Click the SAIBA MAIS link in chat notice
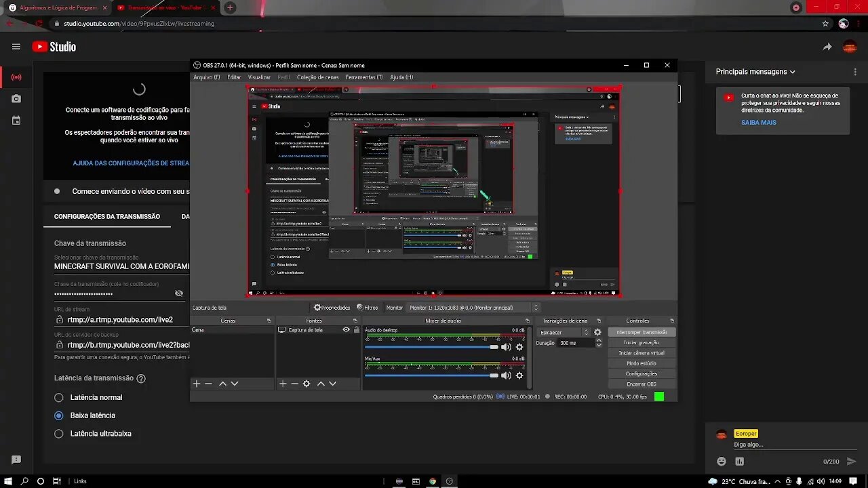 [x=759, y=123]
